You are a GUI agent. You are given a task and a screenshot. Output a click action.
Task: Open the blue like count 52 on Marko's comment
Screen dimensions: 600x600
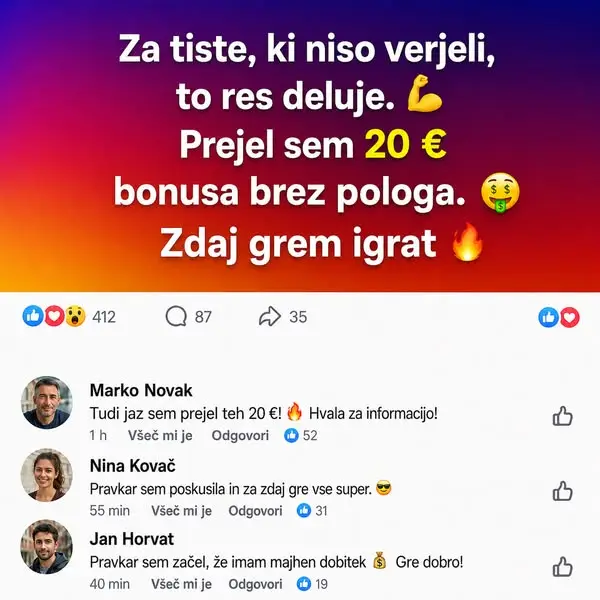pyautogui.click(x=301, y=435)
